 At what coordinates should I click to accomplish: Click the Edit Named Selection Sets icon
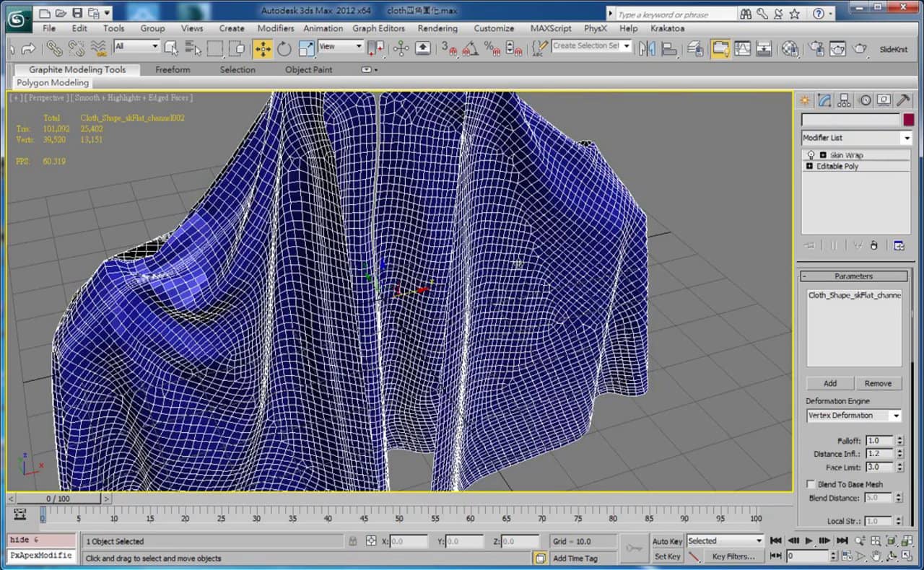click(539, 49)
